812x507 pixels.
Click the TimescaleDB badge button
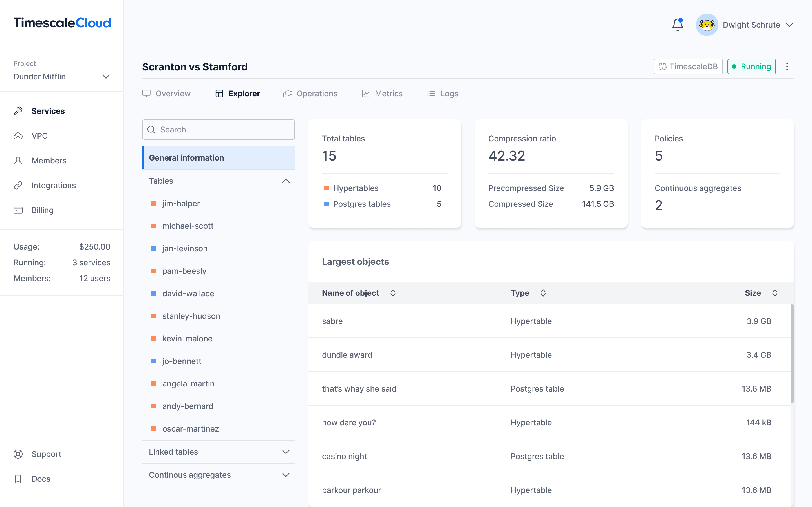688,66
